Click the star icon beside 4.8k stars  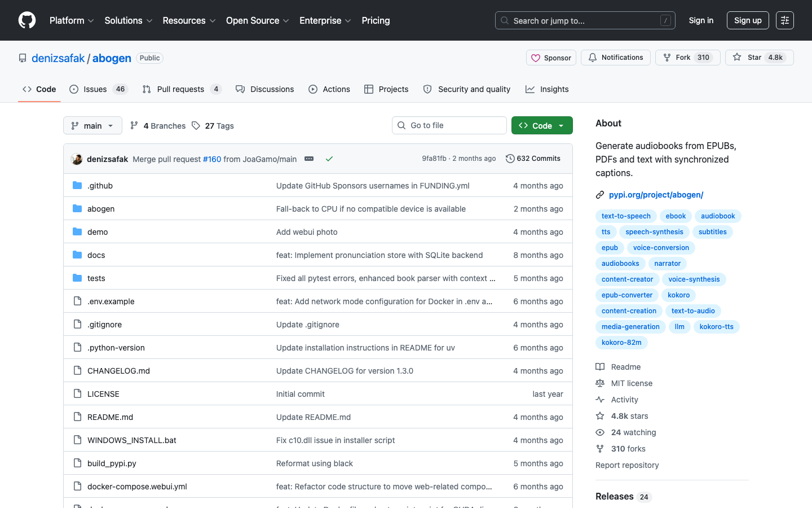pos(600,416)
